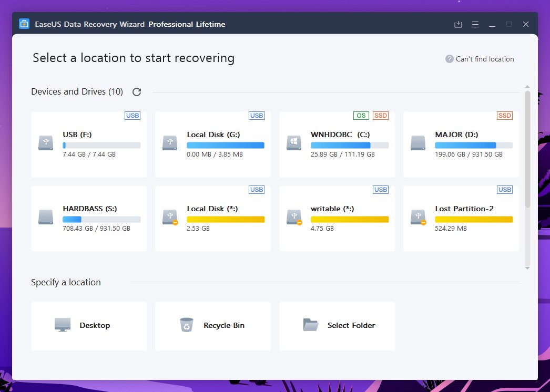Screen dimensions: 550x392
Task: Click the 'Select a location to start recovering' title
Action: click(x=134, y=58)
